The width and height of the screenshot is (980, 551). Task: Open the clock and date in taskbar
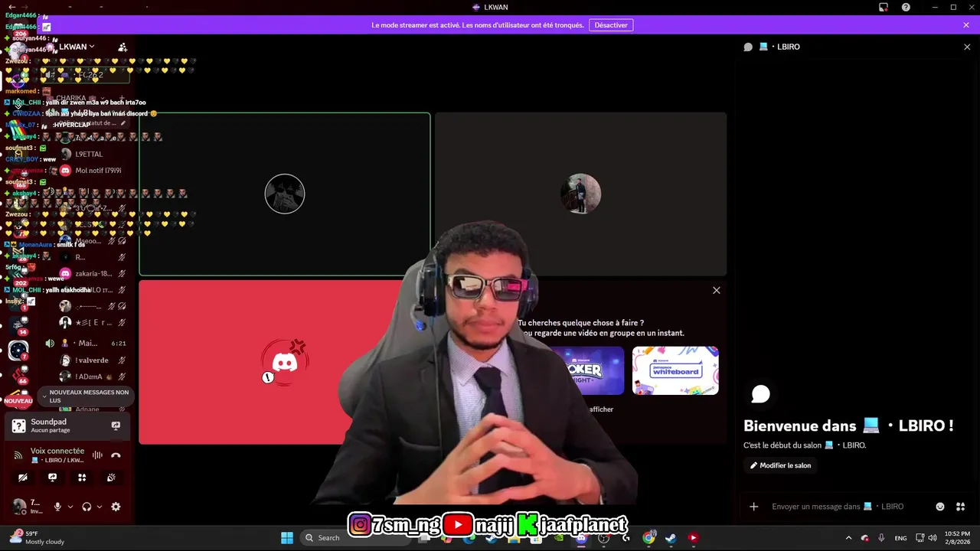pos(957,538)
